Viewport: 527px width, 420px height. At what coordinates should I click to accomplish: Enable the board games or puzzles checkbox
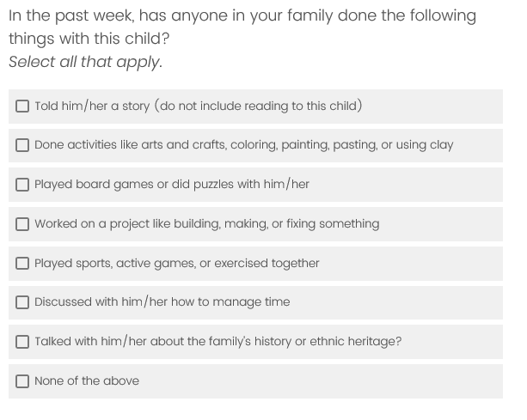[x=22, y=185]
